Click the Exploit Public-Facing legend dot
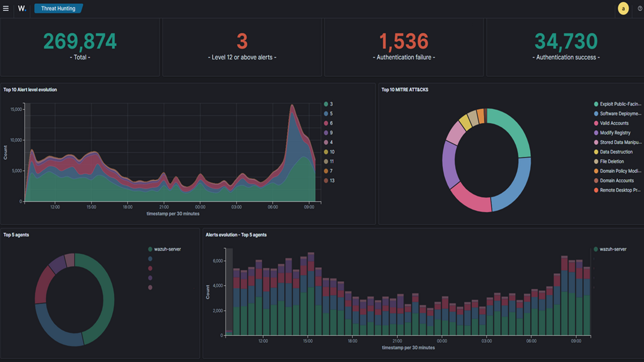Screen dimensions: 644x362 tap(596, 104)
